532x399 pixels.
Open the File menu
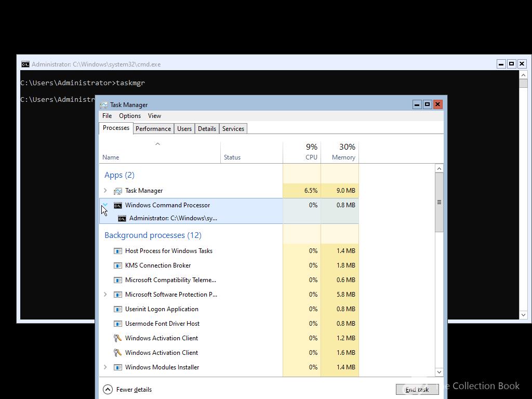coord(107,116)
